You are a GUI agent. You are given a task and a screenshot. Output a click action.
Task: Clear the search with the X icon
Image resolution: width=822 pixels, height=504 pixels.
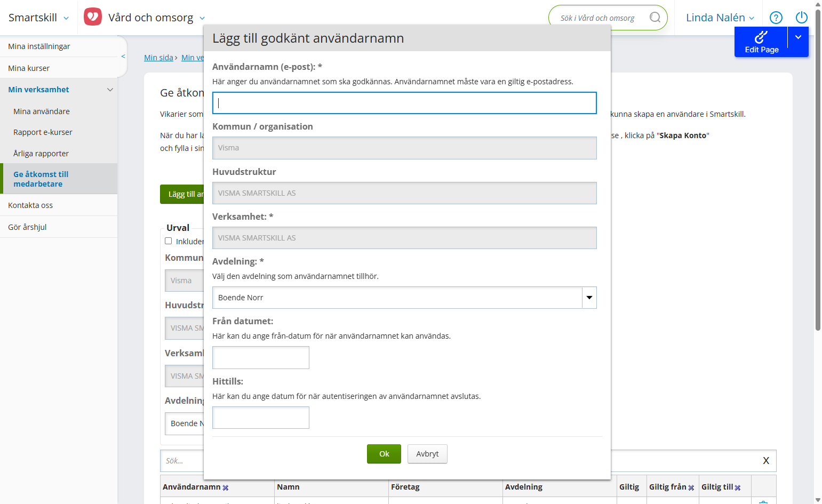(766, 461)
